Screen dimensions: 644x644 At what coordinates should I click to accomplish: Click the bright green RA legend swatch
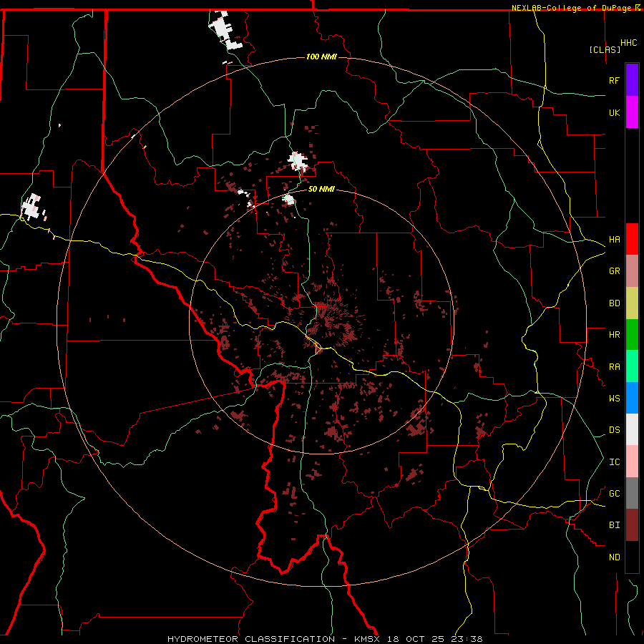[632, 366]
